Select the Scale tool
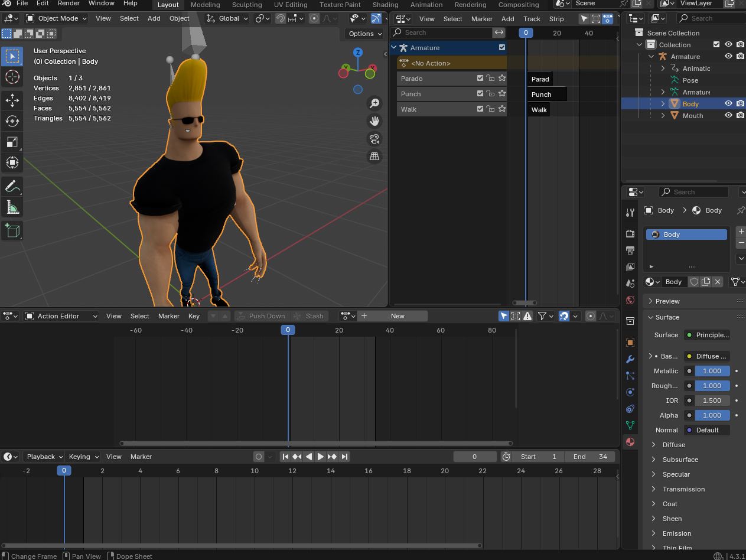 pyautogui.click(x=12, y=142)
